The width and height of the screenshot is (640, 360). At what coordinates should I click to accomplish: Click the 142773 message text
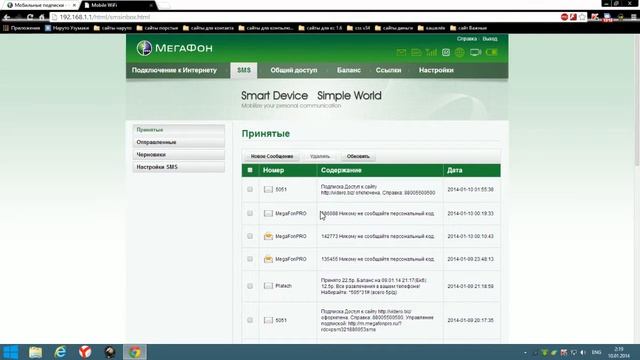coord(378,236)
